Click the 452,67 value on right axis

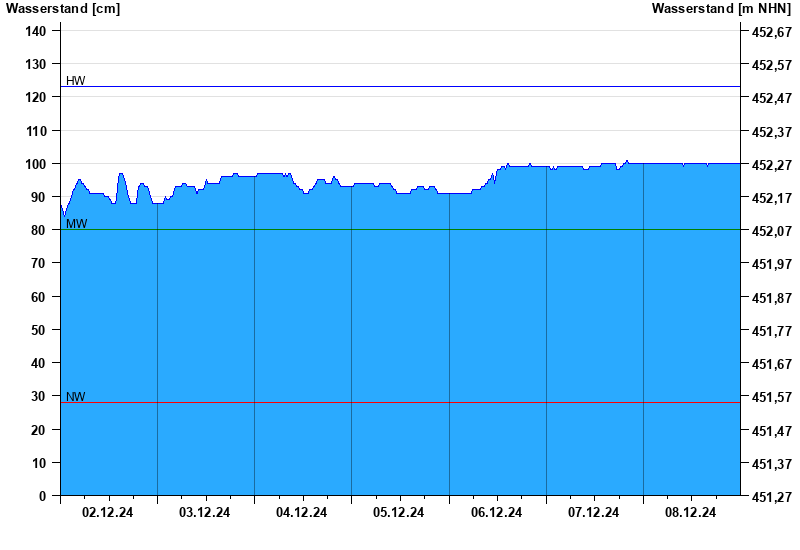pyautogui.click(x=771, y=32)
